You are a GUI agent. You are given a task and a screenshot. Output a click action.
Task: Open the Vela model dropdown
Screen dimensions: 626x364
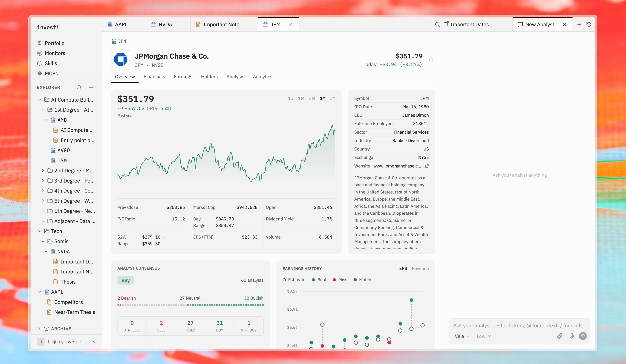(x=462, y=336)
